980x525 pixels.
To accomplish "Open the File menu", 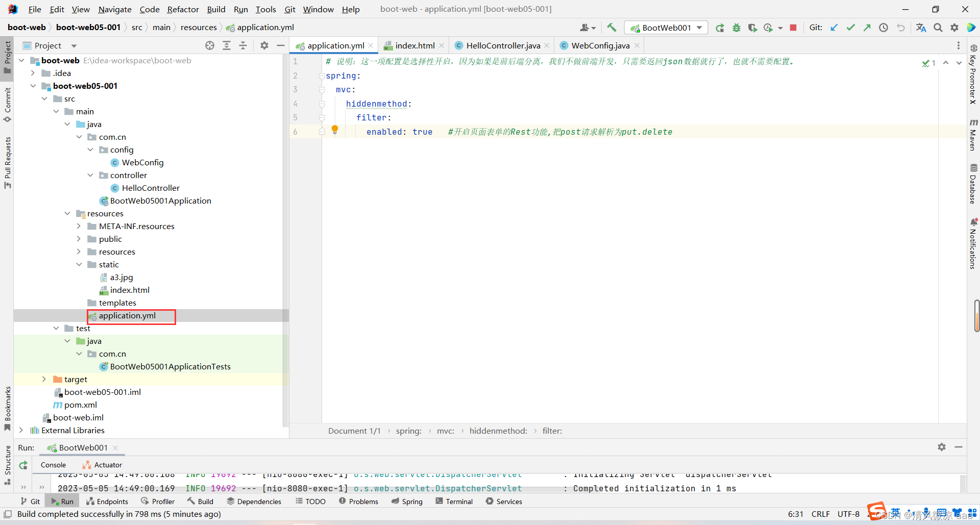I will coord(35,9).
